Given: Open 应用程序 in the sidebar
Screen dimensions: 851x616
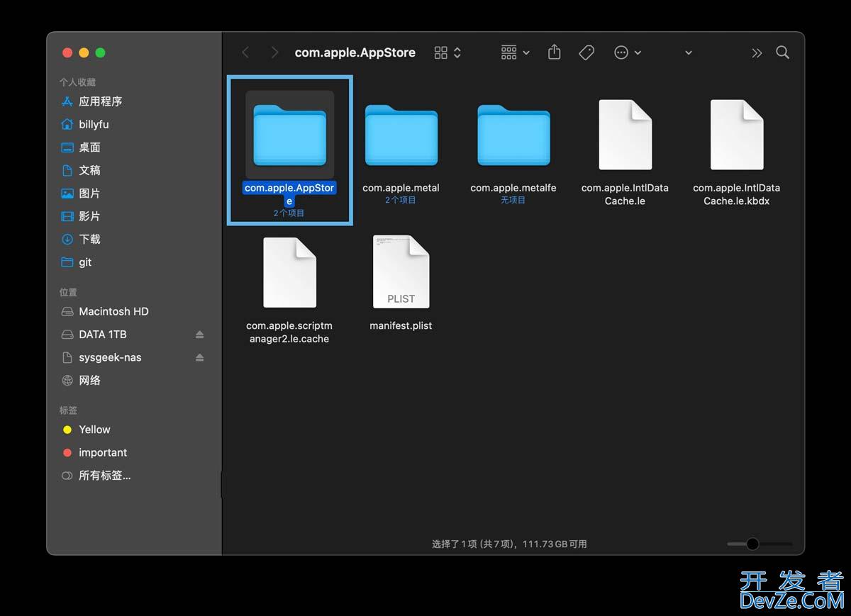Looking at the screenshot, I should 100,101.
